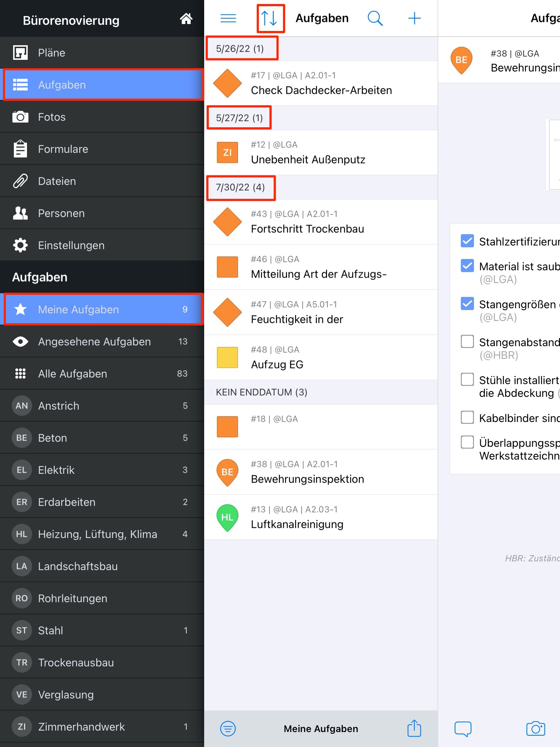Collapse the 5/26/22 date group header
This screenshot has width=560, height=747.
click(x=241, y=49)
